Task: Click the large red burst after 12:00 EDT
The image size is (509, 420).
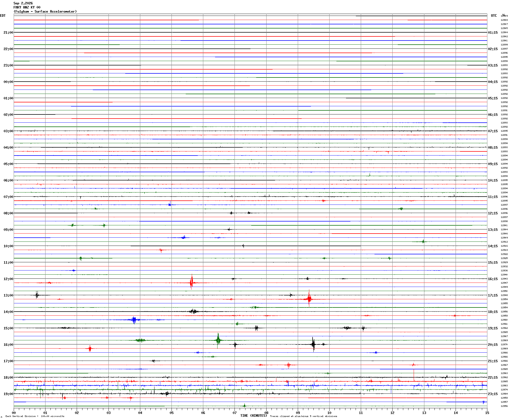Action: [191, 282]
